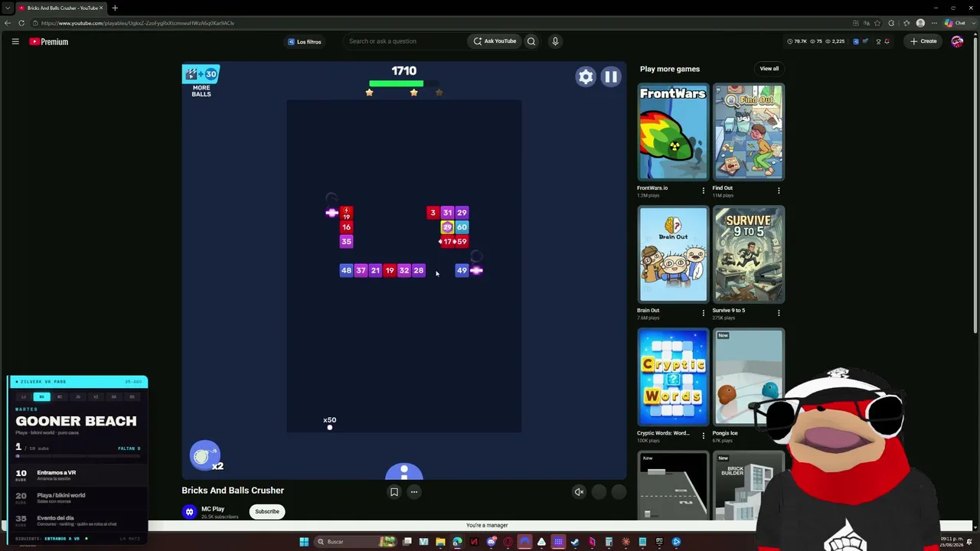Click the browser back arrow

8,23
